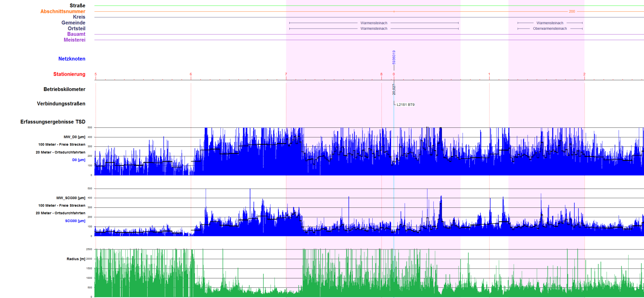Screen dimensions: 644x298
Task: Click '20 Meter - Ortsdurchfahrten' under MW_SCI300
Action: [60, 213]
